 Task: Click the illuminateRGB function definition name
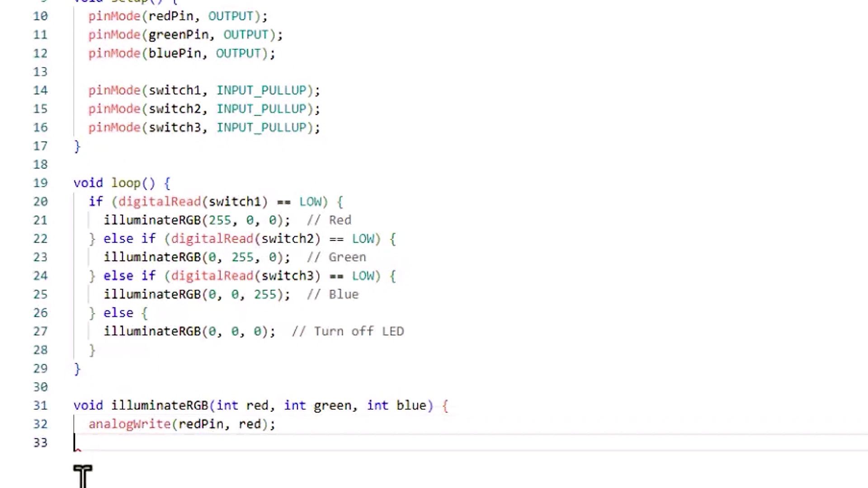(159, 405)
